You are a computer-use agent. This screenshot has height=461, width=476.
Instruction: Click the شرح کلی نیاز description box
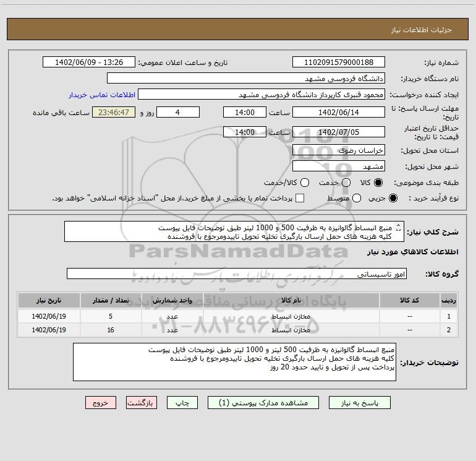point(234,232)
